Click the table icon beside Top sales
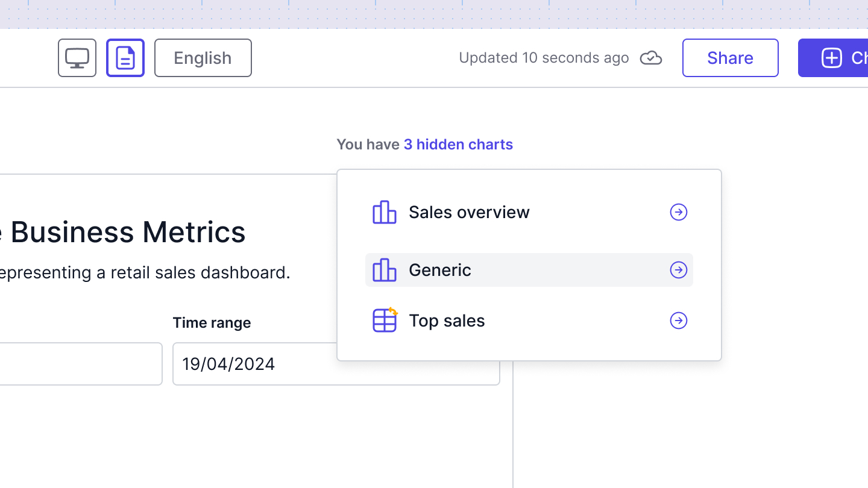The width and height of the screenshot is (868, 488). (x=385, y=320)
